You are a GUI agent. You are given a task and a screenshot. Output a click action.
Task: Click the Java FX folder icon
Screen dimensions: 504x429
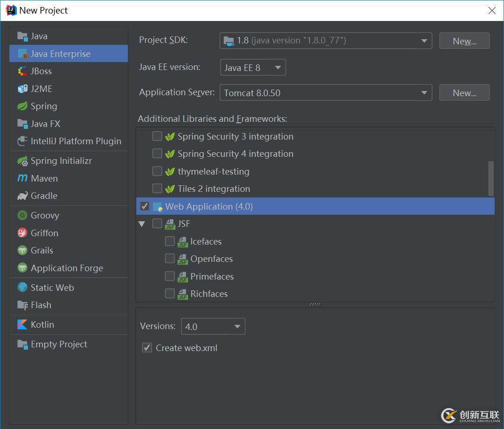point(22,124)
